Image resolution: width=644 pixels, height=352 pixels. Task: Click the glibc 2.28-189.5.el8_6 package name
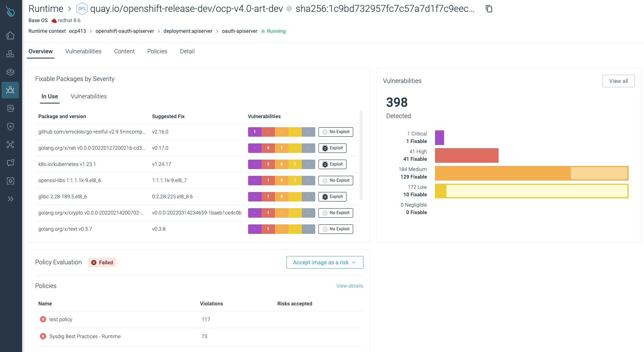pyautogui.click(x=62, y=197)
